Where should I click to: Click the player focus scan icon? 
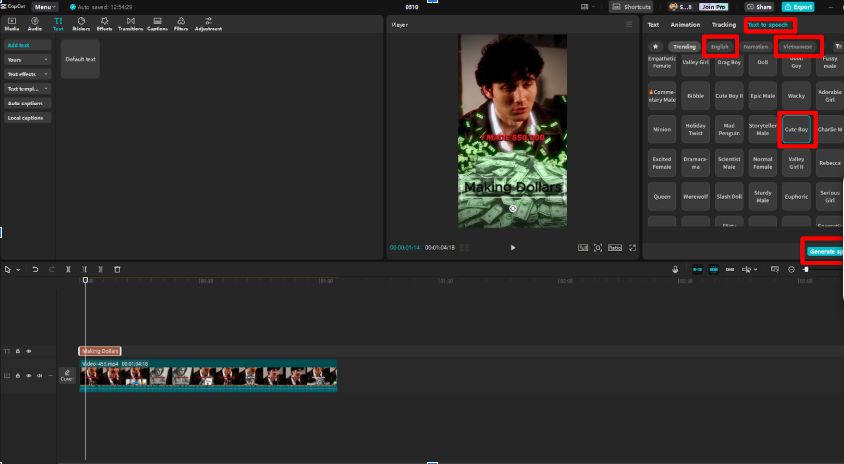[x=598, y=248]
